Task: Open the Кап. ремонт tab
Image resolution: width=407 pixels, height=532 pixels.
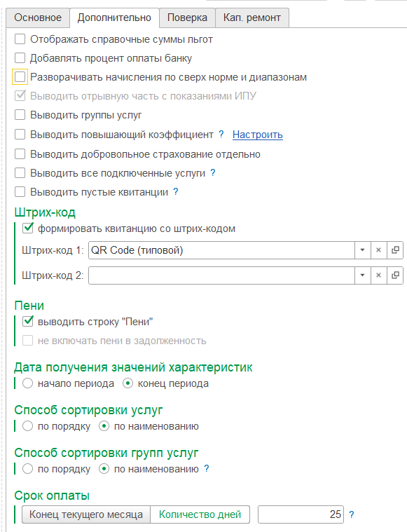Action: click(252, 18)
